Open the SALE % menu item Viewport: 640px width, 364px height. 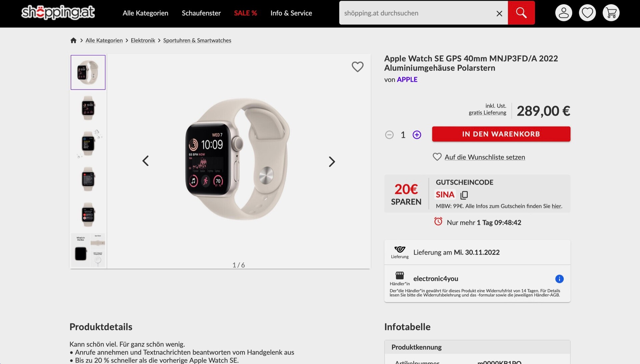245,13
